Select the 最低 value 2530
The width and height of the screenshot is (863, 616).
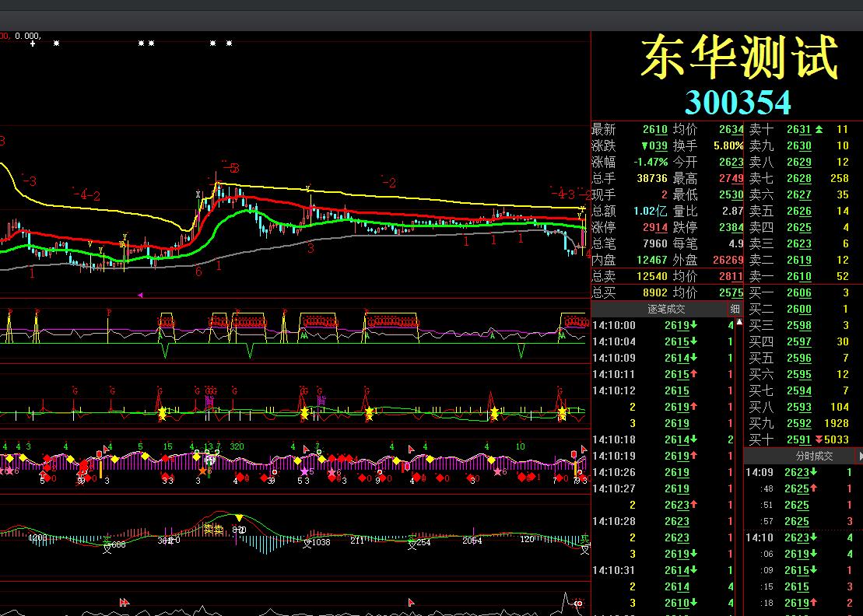pyautogui.click(x=731, y=194)
